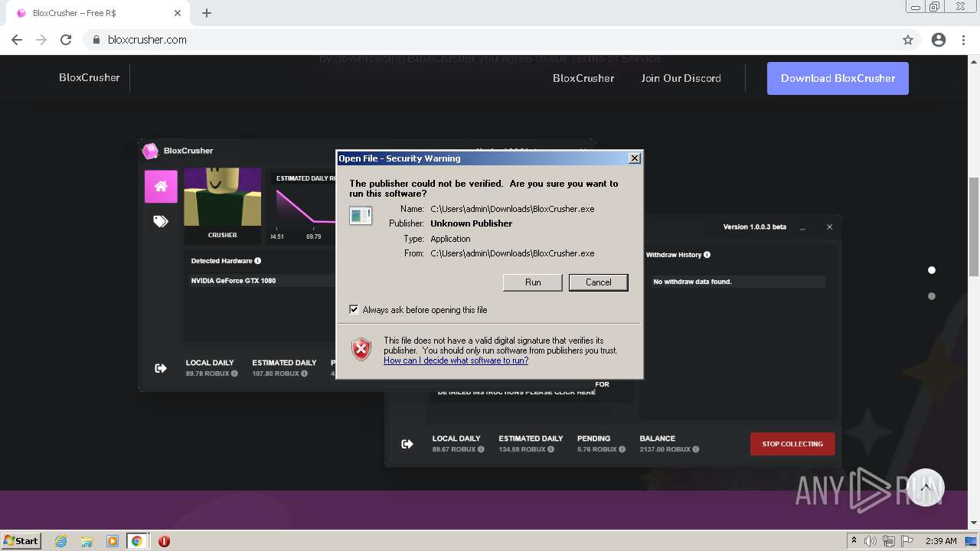Open the Chrome profile avatar
Screen dimensions: 980x551
939,40
